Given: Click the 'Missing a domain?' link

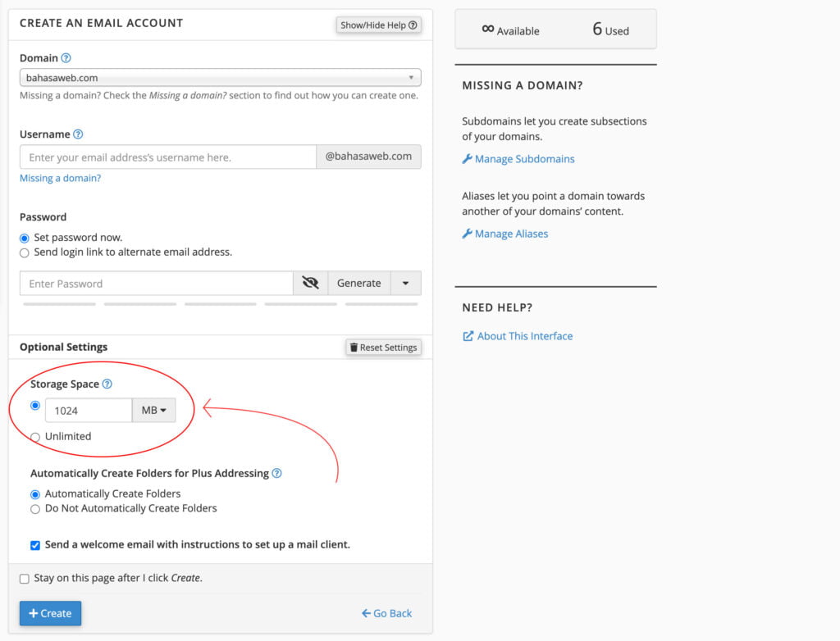Looking at the screenshot, I should click(x=60, y=178).
